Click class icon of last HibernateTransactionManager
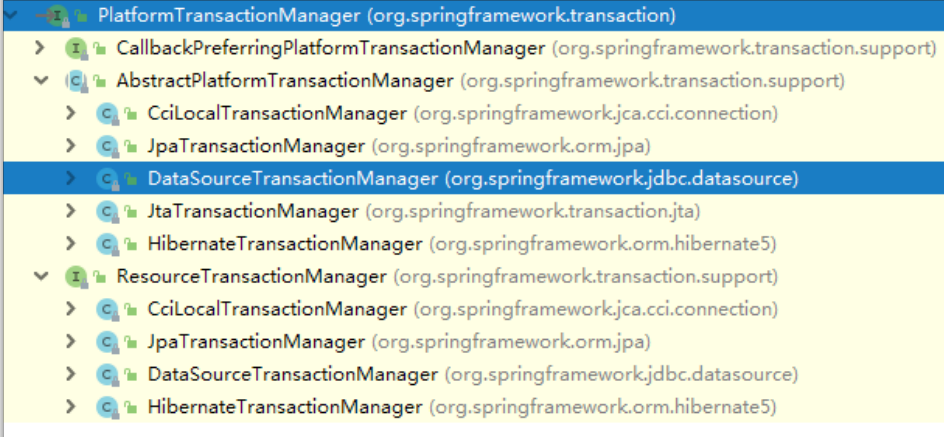944x437 pixels. [x=105, y=408]
